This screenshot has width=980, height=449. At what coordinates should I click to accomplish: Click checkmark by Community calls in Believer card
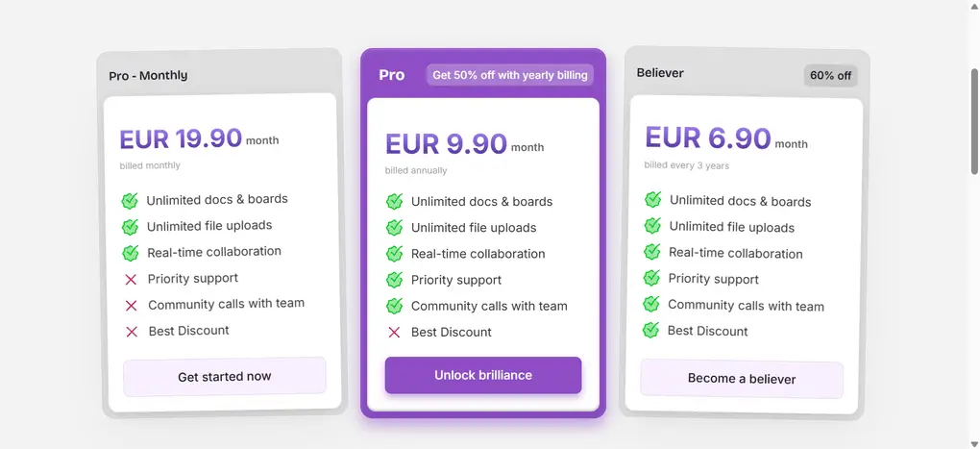coord(650,304)
